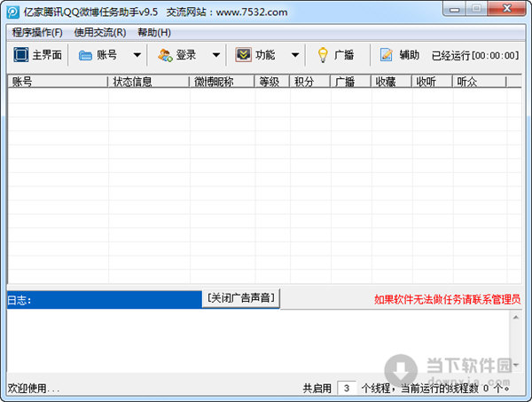Image resolution: width=532 pixels, height=402 pixels.
Task: Sort by the 状态信息 column header
Action: (148, 82)
